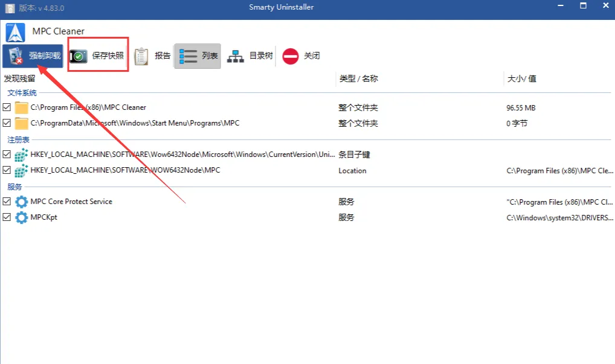Image resolution: width=615 pixels, height=364 pixels.
Task: Click the folder icon for Start Menu MPC
Action: (x=21, y=123)
